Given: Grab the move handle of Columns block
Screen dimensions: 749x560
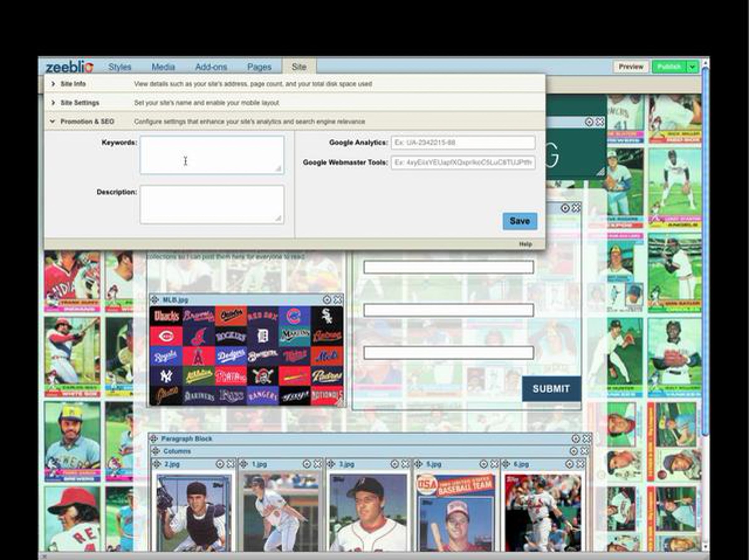Looking at the screenshot, I should 155,451.
